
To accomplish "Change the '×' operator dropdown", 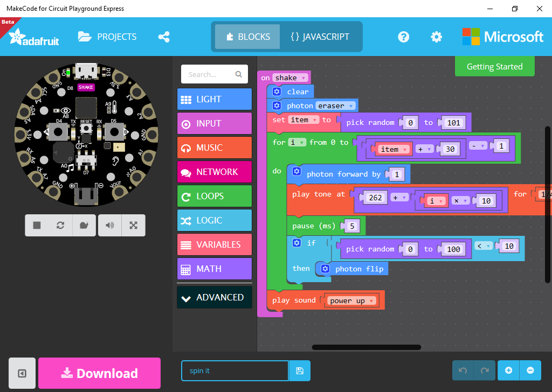I will tap(460, 201).
